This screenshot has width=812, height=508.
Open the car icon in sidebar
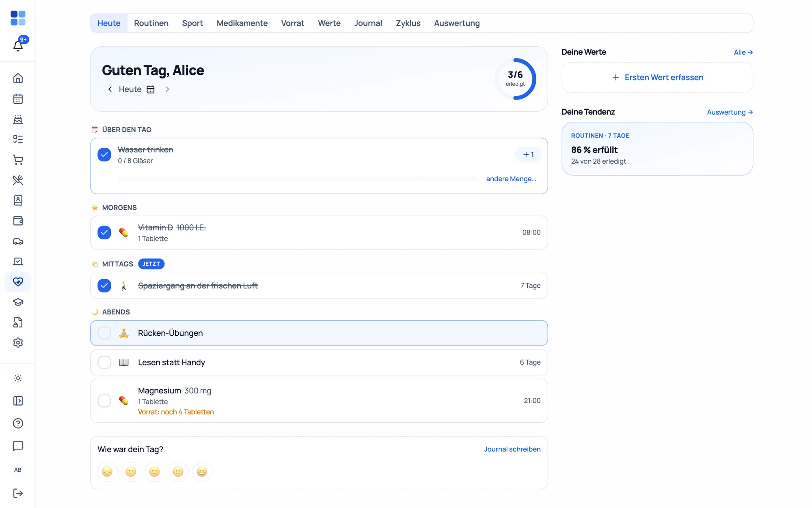[x=18, y=241]
